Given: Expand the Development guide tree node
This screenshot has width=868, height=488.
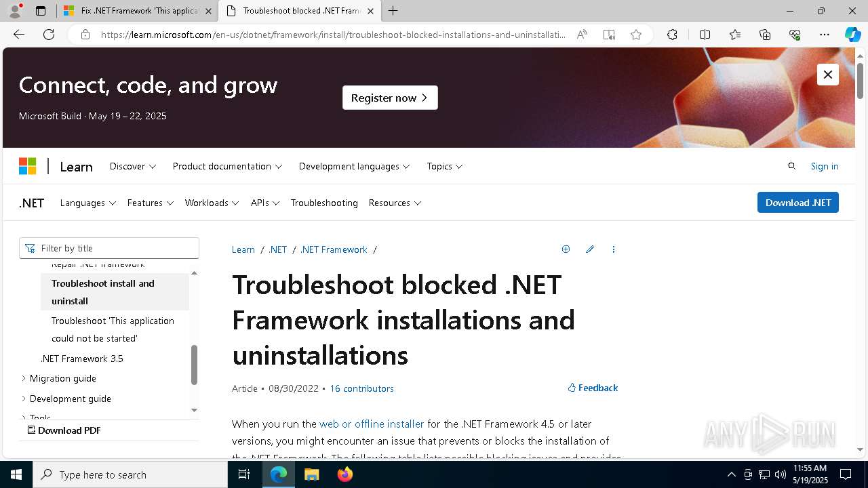Looking at the screenshot, I should [x=24, y=399].
